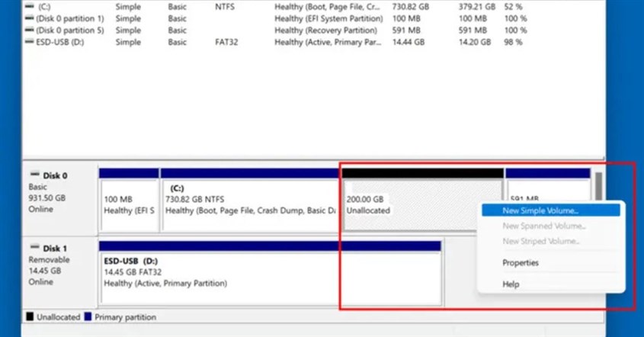Click the Disk 0 partition 1 volume icon

click(29, 18)
